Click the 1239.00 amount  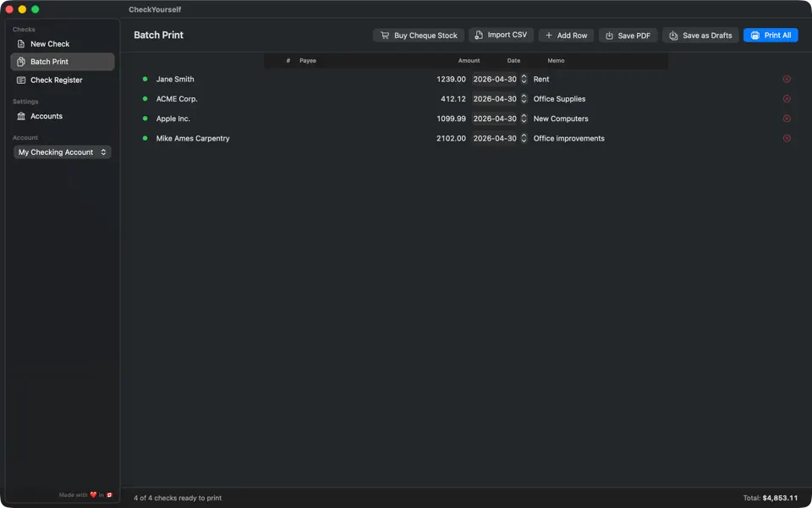(x=451, y=80)
